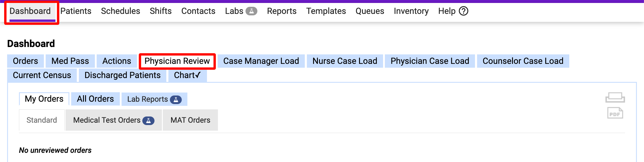Open the Inventory page
The height and width of the screenshot is (162, 644).
pos(411,11)
